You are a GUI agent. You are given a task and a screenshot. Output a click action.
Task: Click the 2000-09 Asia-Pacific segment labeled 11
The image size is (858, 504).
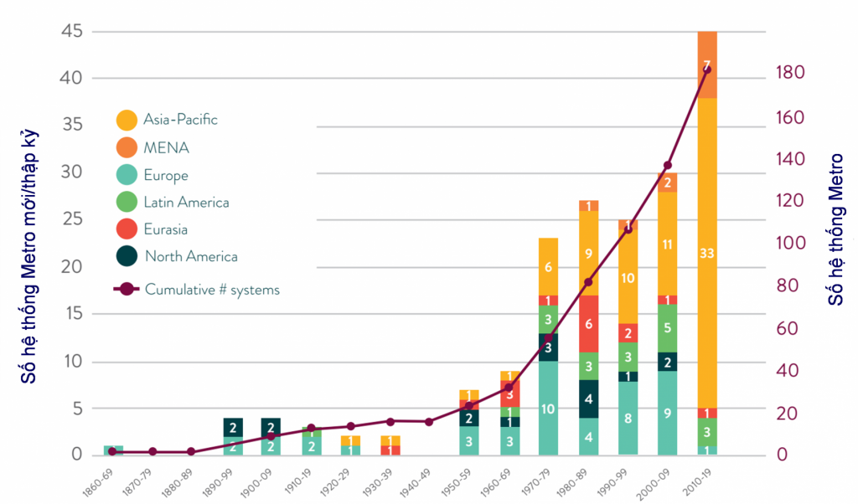[x=668, y=244]
